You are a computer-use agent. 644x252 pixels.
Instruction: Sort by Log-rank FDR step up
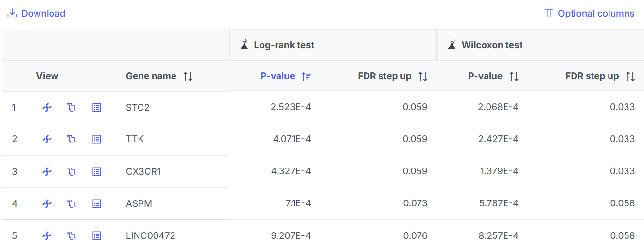point(422,76)
